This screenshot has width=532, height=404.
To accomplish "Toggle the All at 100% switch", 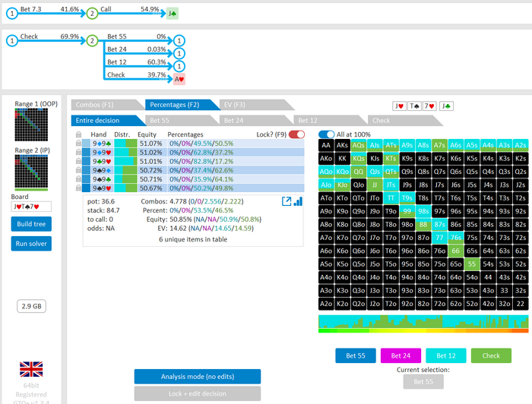I will pyautogui.click(x=326, y=134).
